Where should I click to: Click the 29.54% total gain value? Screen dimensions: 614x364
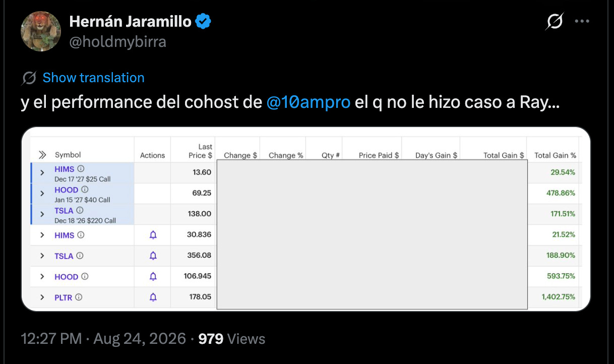[x=563, y=172]
